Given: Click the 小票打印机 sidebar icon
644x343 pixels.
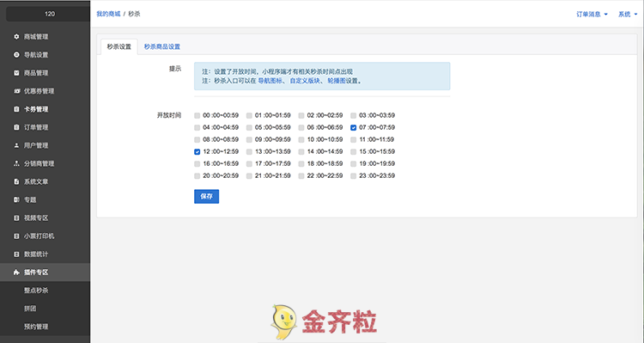Looking at the screenshot, I should pos(16,236).
